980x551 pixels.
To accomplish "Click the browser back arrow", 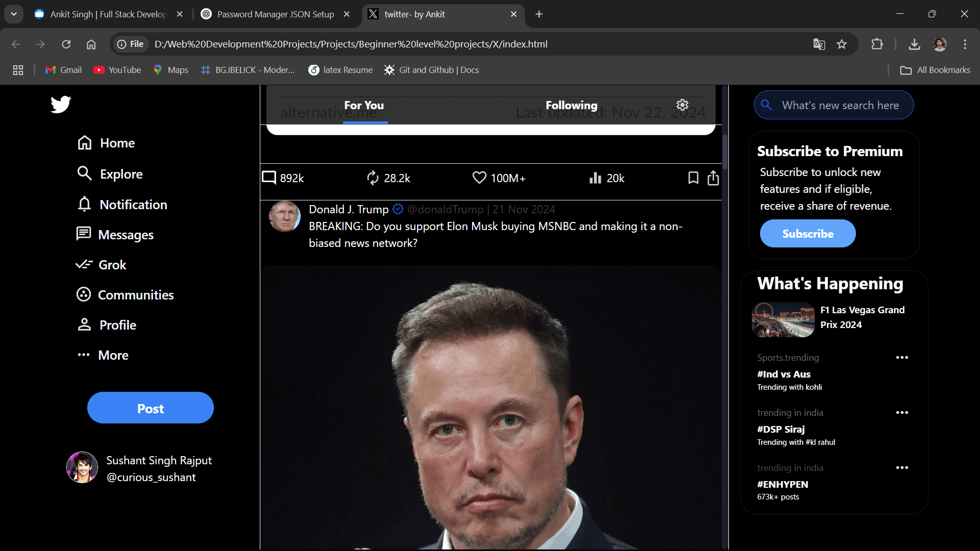I will tap(16, 44).
